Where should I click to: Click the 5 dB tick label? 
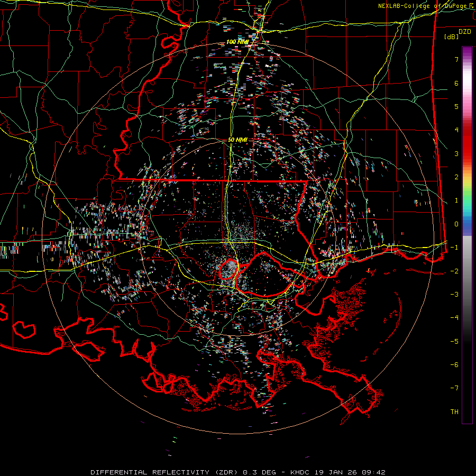pos(456,106)
